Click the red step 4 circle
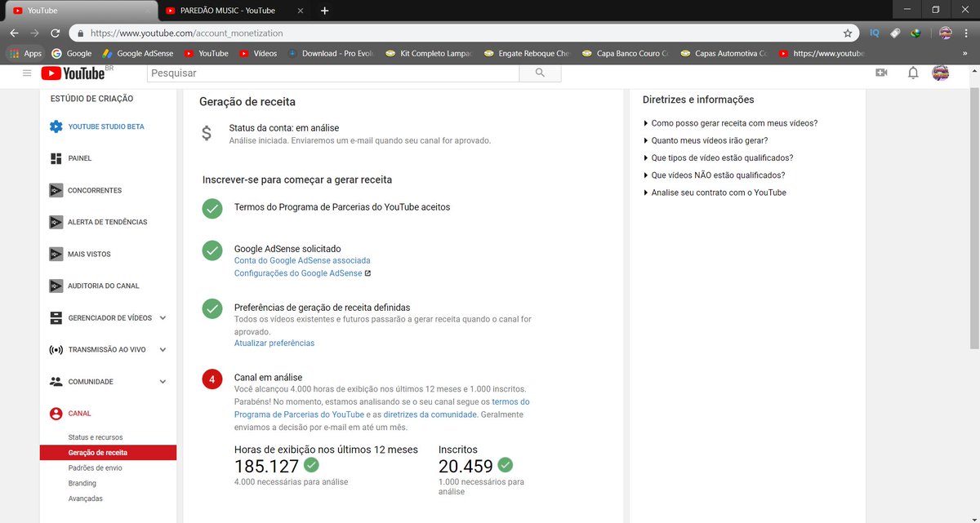Screen dimensions: 980x523 (x=212, y=379)
